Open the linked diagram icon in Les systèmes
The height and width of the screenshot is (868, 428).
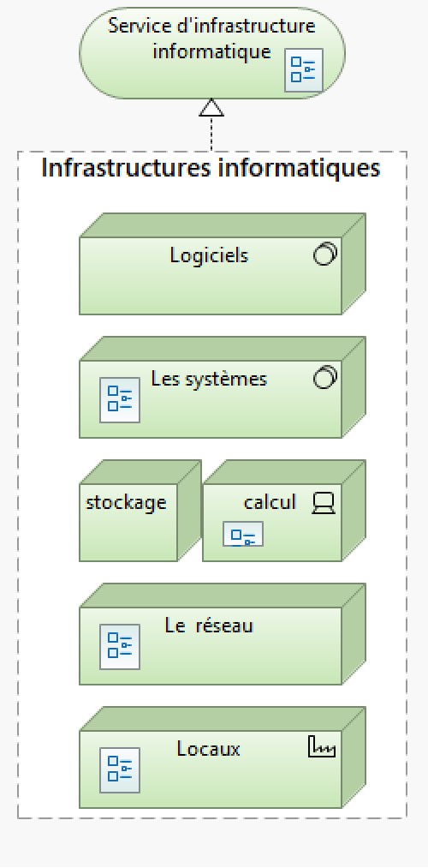[x=120, y=399]
